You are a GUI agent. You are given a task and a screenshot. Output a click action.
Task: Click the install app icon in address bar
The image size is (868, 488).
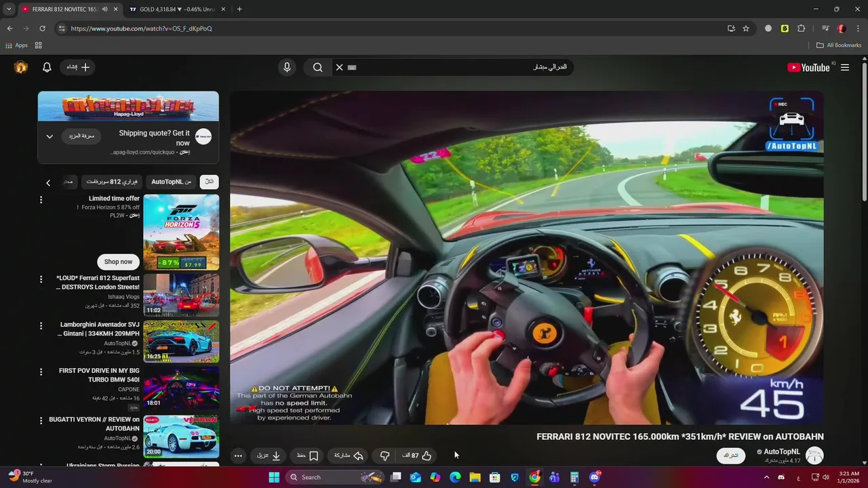(x=731, y=28)
